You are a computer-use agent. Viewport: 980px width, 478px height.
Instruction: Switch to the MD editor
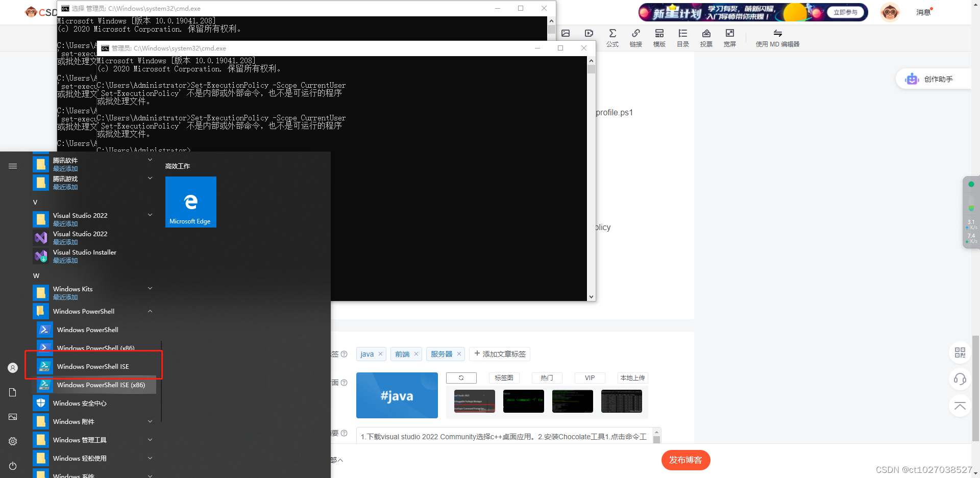point(777,38)
